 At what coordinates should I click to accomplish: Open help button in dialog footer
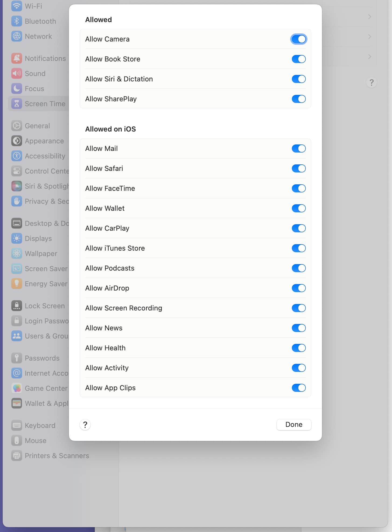pyautogui.click(x=85, y=425)
